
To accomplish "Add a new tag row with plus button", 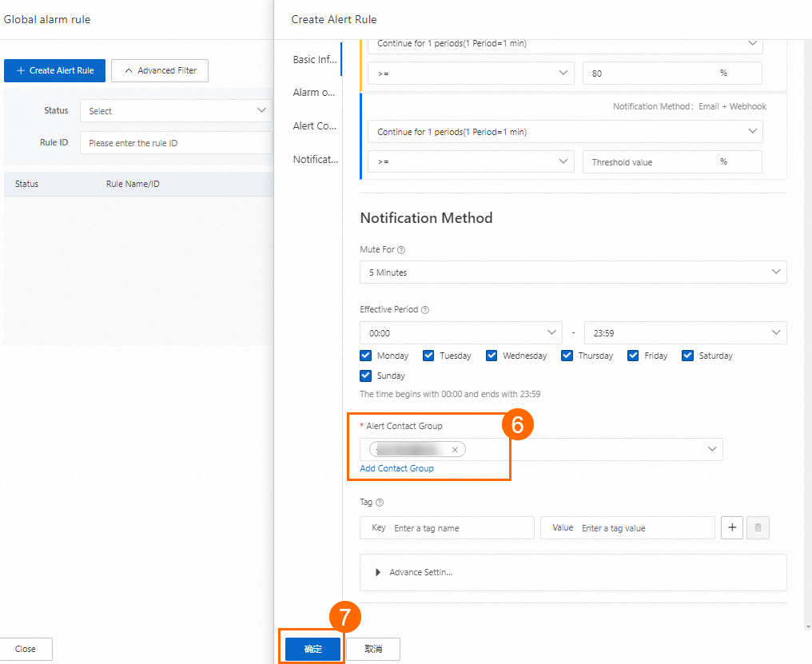I will tap(732, 528).
